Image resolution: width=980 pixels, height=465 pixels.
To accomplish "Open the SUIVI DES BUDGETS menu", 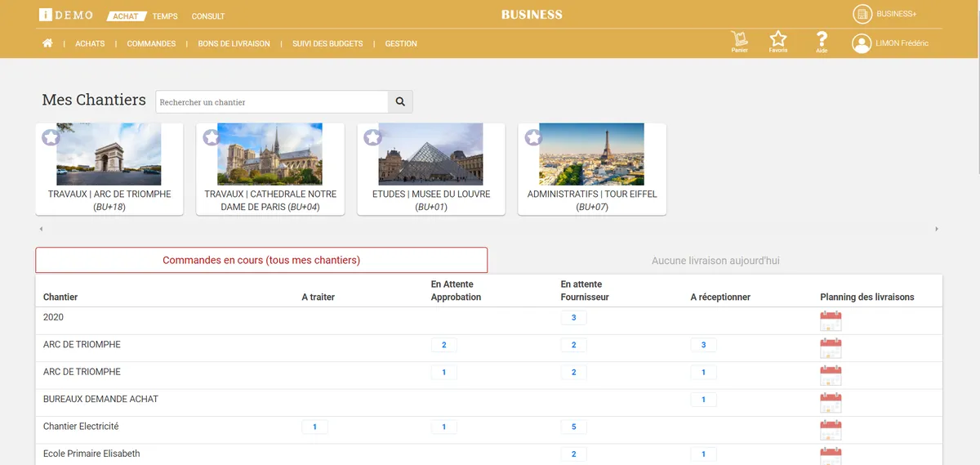I will click(x=327, y=43).
